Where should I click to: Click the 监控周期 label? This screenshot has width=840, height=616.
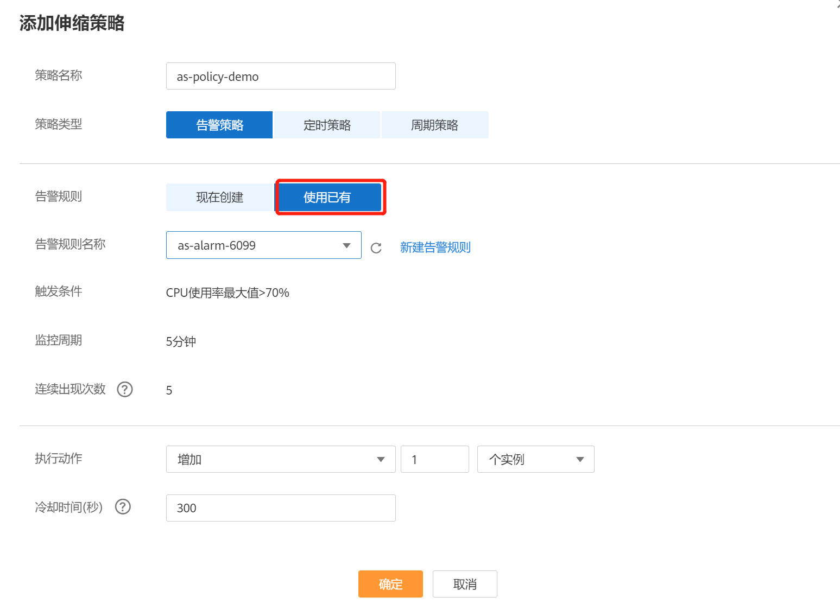[x=59, y=340]
